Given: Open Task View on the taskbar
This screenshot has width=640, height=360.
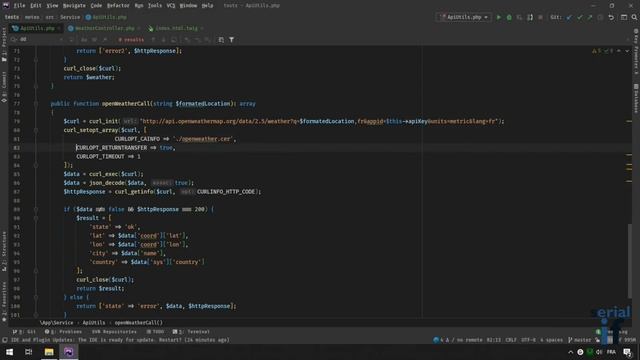Looking at the screenshot, I should [29, 352].
